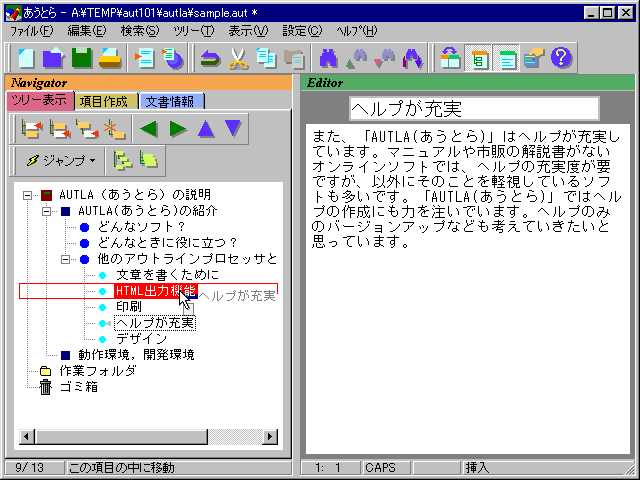Click collapse tree icon next to Jump

click(x=149, y=160)
